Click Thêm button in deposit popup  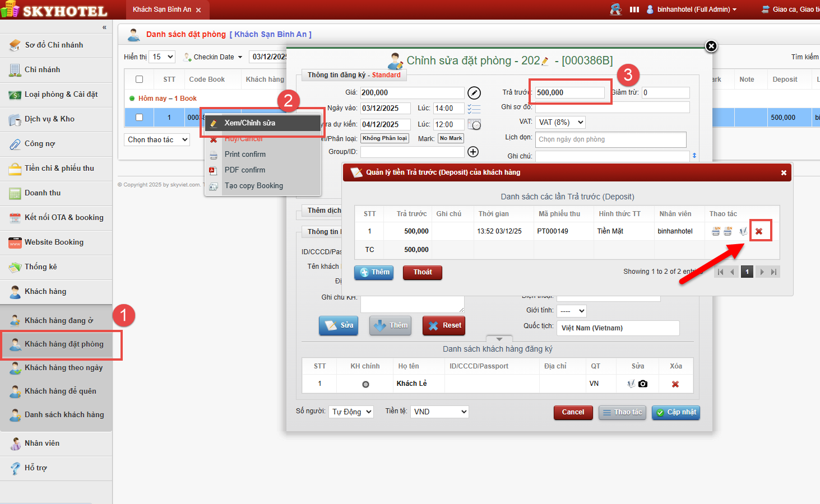(x=374, y=273)
